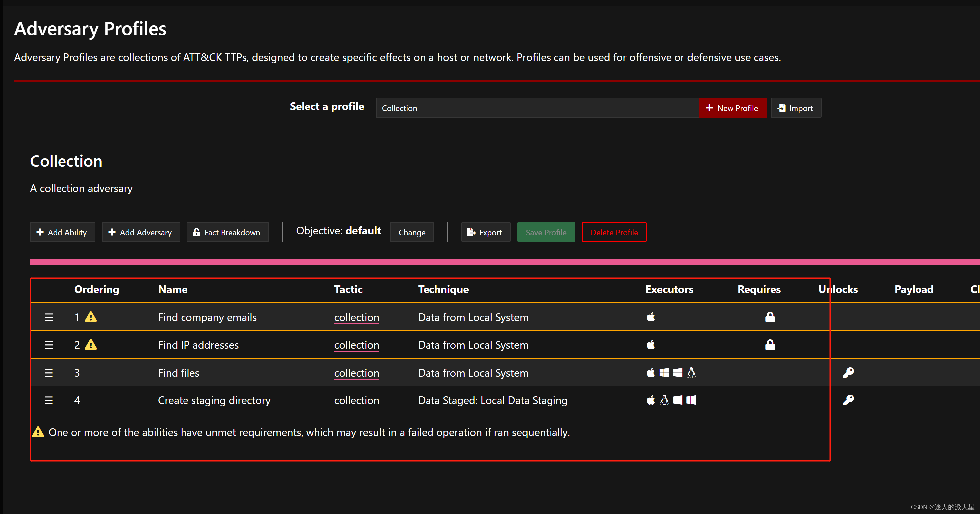Select the Find IP addresses ability row
Image resolution: width=980 pixels, height=514 pixels.
click(198, 345)
